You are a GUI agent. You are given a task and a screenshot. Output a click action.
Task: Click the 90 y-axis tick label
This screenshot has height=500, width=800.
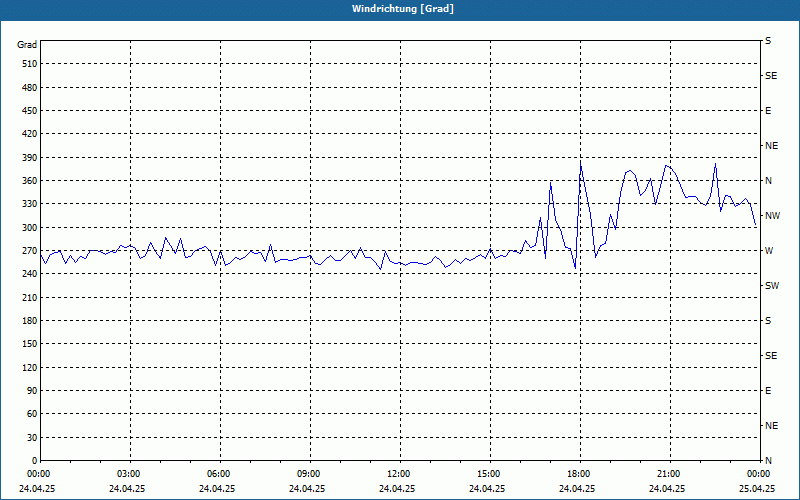pos(32,391)
